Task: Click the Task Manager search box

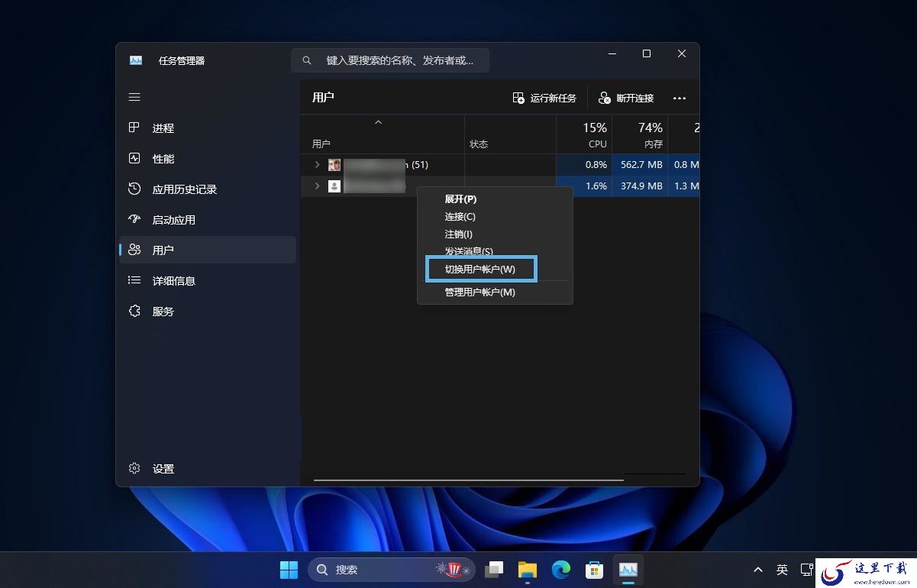Action: [390, 60]
